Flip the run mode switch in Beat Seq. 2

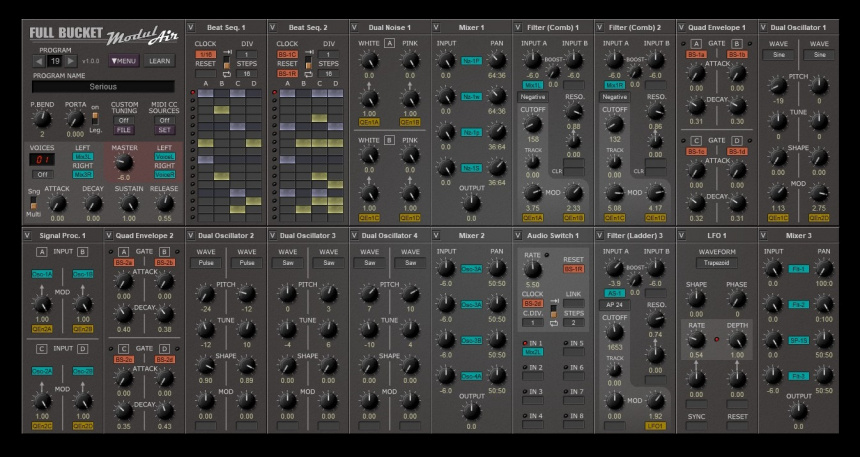[309, 63]
